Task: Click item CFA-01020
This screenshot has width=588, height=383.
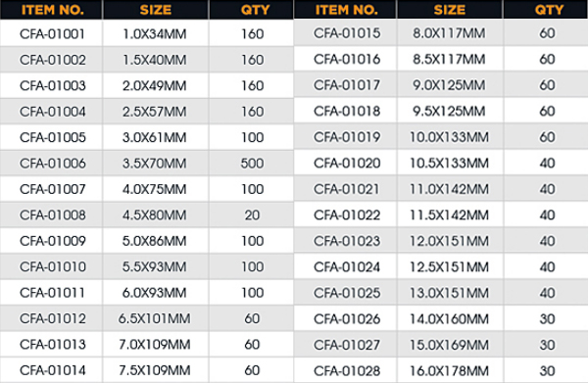Action: pos(347,164)
